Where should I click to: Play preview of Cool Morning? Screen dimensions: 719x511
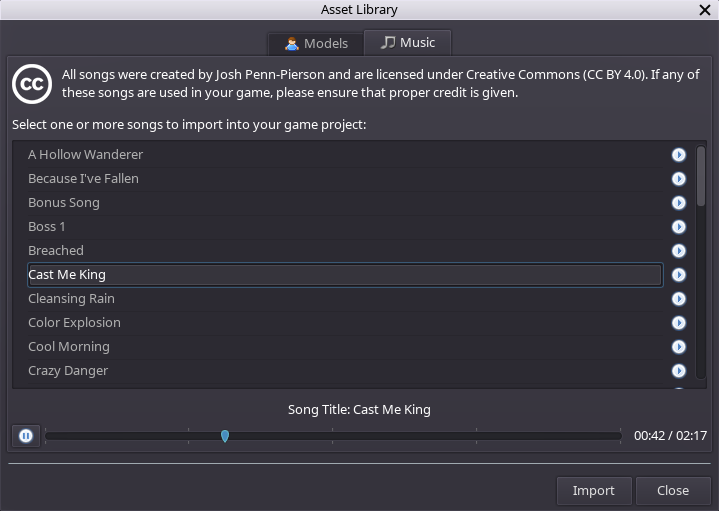point(679,347)
